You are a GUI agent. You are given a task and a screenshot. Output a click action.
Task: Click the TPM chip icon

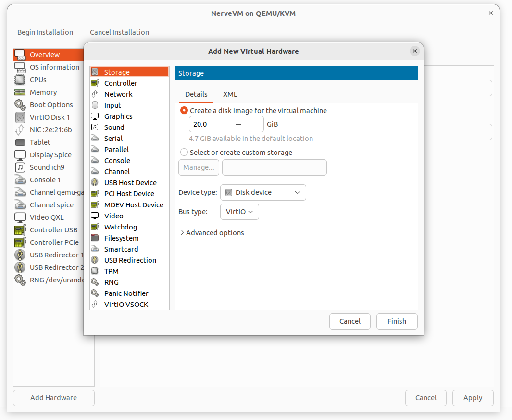coord(95,271)
